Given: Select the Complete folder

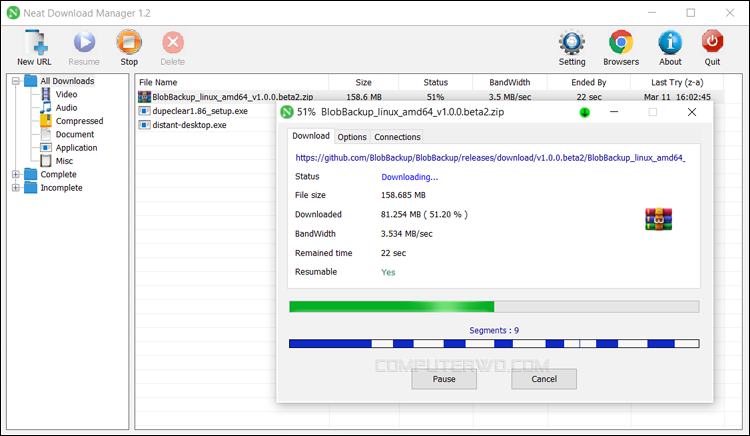Looking at the screenshot, I should [x=58, y=174].
